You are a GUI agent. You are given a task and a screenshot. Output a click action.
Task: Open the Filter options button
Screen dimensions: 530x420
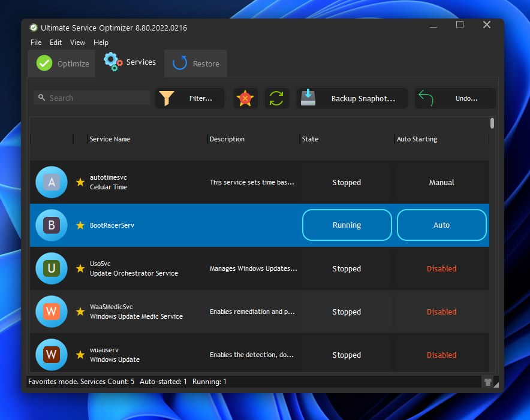coord(189,98)
